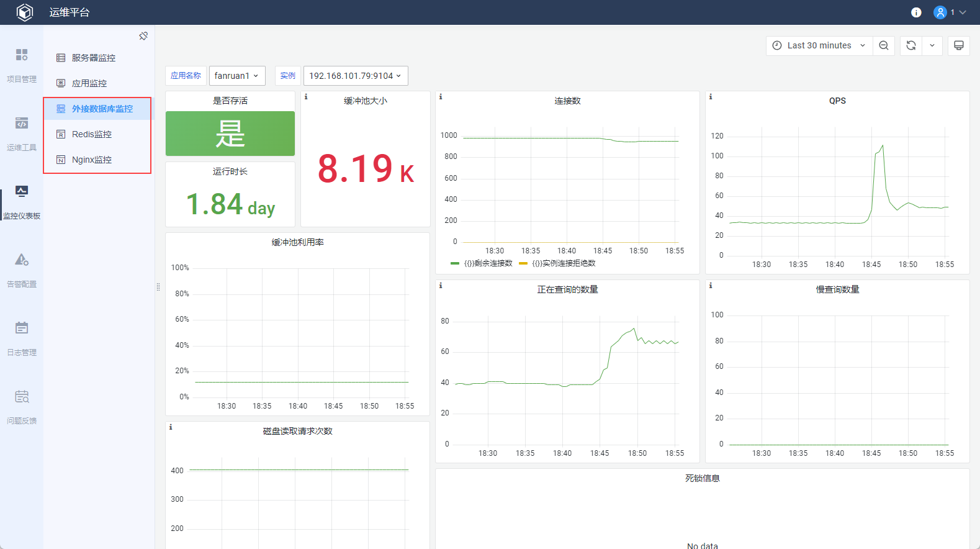This screenshot has height=549, width=980.
Task: Click the sidebar collapse drag handle
Action: [158, 287]
